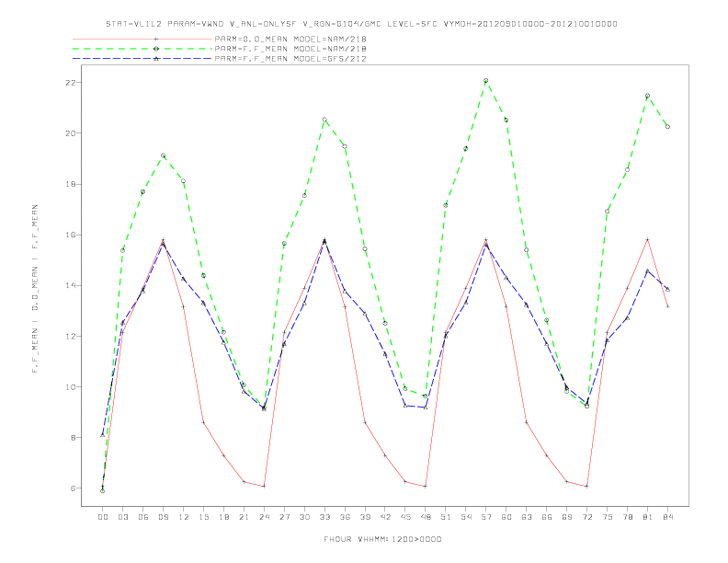Screen dimensions: 728x563
Task: Click x-axis tick label 03
Action: (x=122, y=517)
